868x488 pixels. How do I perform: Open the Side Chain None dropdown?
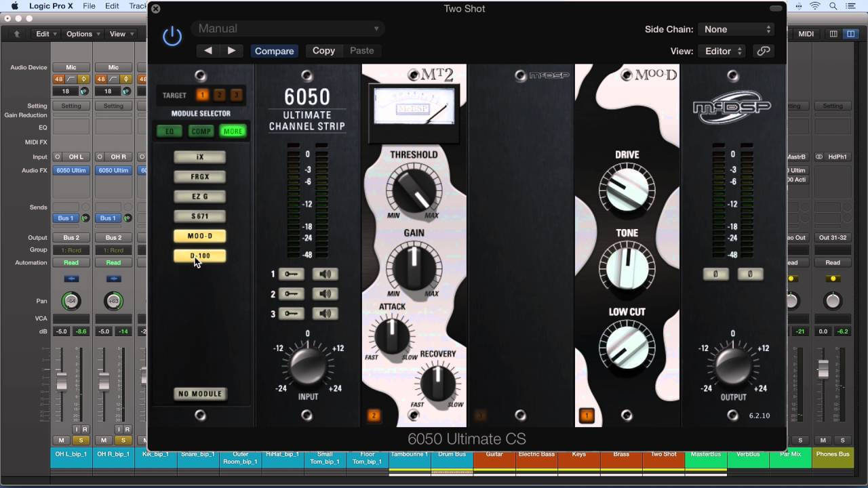pyautogui.click(x=736, y=29)
